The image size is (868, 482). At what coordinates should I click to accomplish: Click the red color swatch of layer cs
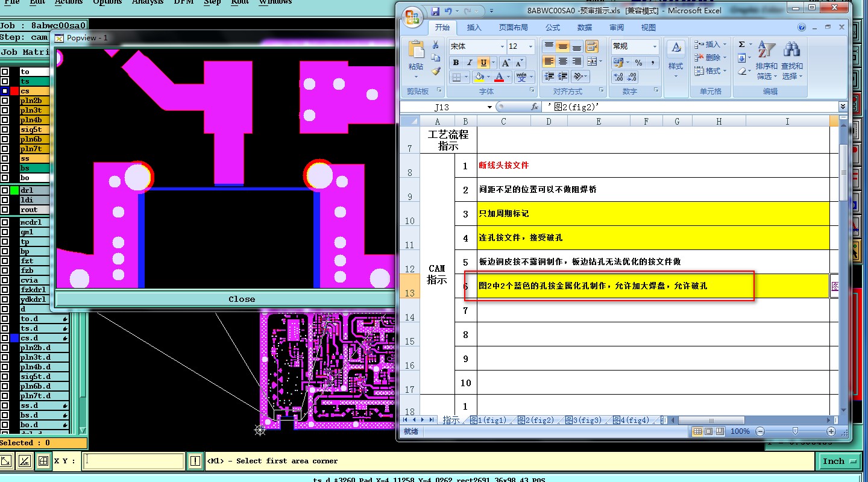pos(14,91)
